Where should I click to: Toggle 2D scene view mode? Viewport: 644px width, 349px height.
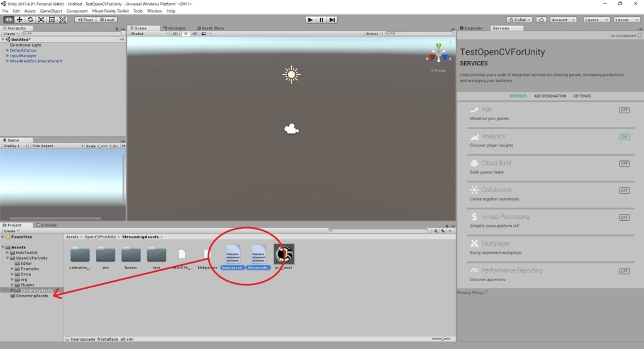[175, 34]
